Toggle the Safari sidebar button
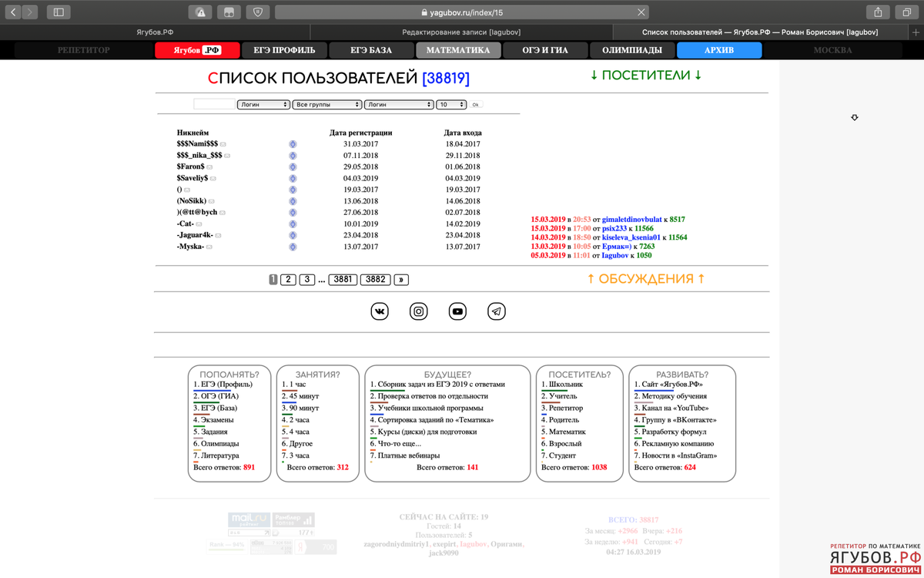Viewport: 924px width, 578px height. click(x=59, y=12)
